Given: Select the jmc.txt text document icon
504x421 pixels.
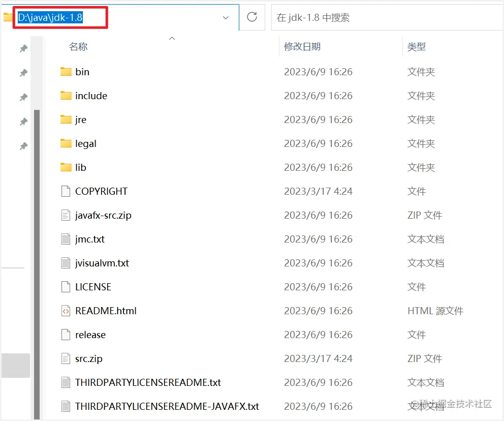Looking at the screenshot, I should pyautogui.click(x=65, y=239).
